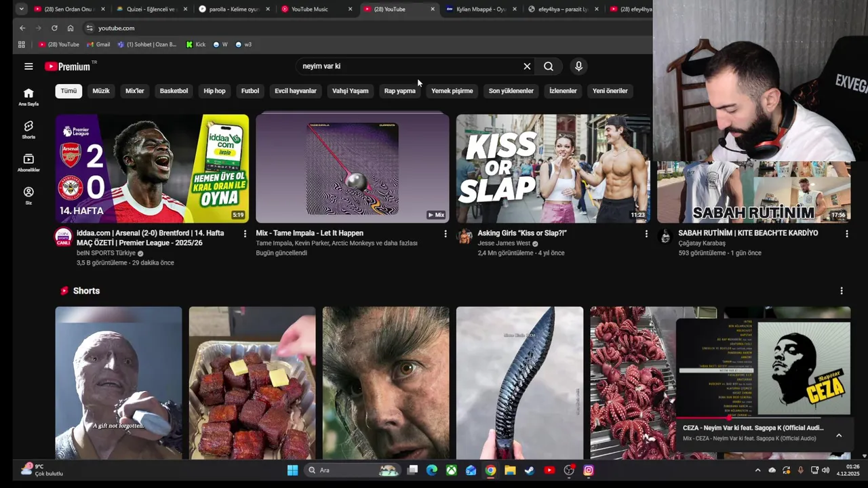Screen dimensions: 868x488
Task: Click the browser home button
Action: tap(71, 28)
